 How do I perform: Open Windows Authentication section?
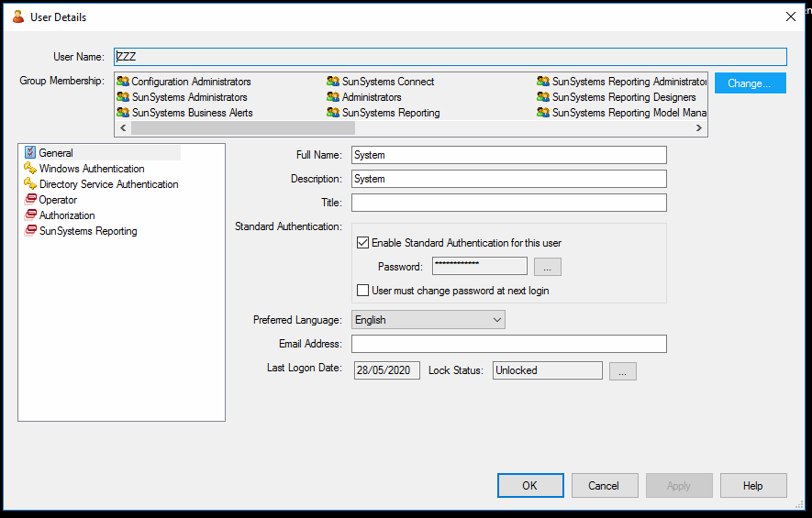(92, 168)
